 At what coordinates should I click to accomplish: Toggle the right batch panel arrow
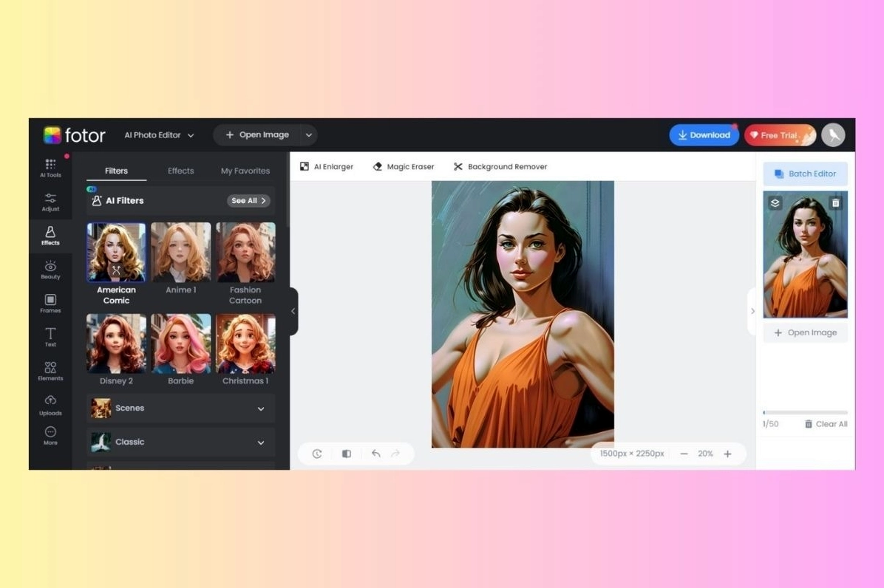click(752, 311)
